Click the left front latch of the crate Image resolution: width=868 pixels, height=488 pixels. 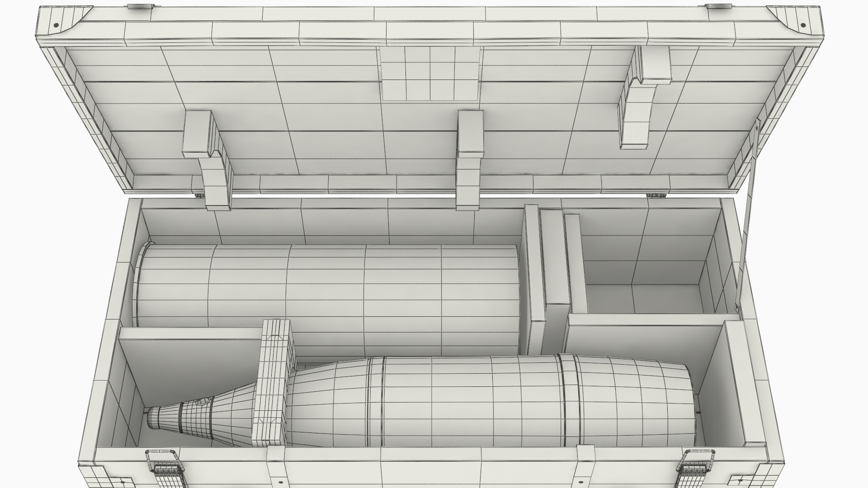click(166, 469)
